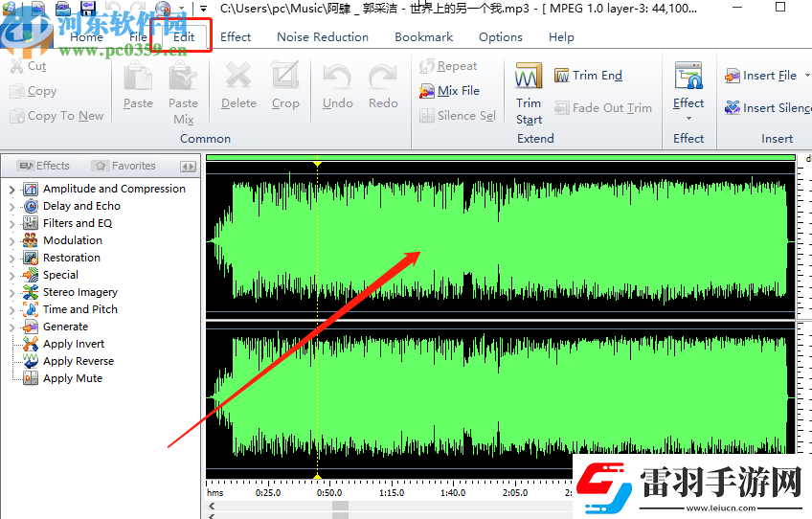
Task: Click the Silence Sel icon
Action: (x=427, y=116)
